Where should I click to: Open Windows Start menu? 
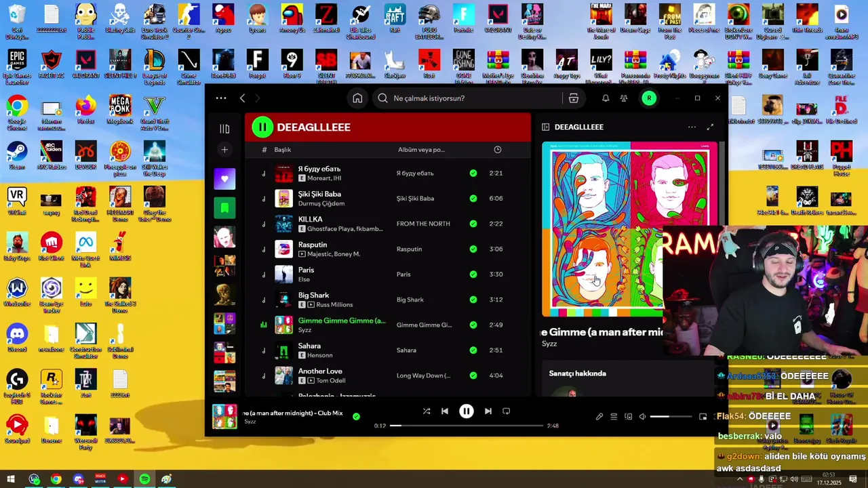click(x=10, y=479)
